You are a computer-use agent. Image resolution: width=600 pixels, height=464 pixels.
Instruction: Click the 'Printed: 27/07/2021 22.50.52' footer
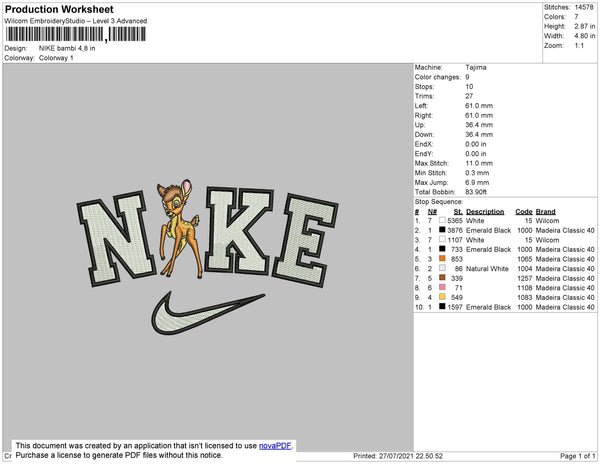pyautogui.click(x=398, y=456)
